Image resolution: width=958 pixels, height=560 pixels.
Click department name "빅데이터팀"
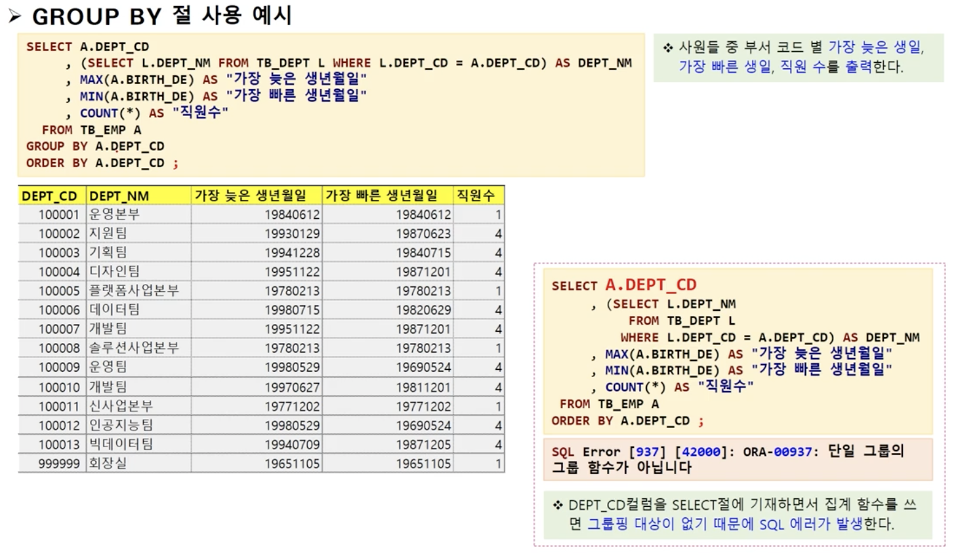(x=121, y=444)
